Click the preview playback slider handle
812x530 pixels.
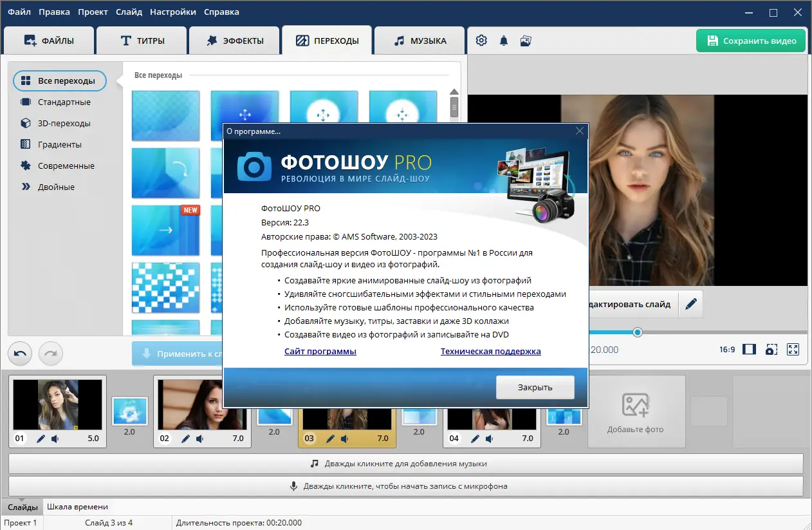[x=638, y=332]
